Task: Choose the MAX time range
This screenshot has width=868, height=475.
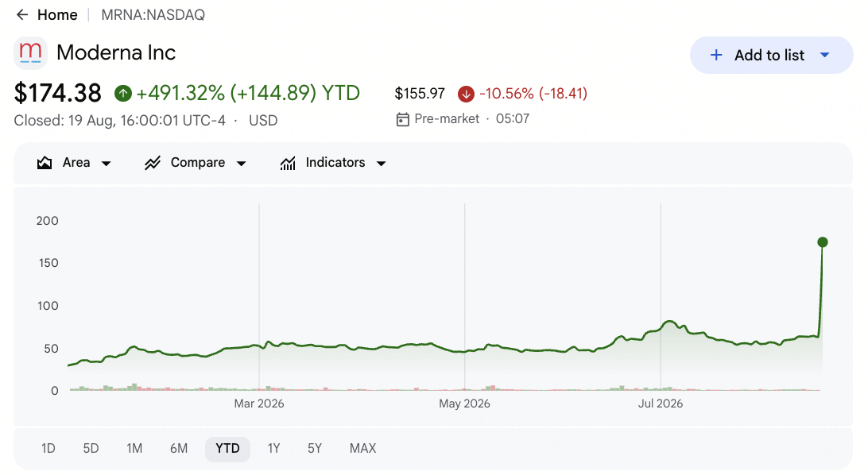Action: click(x=362, y=449)
